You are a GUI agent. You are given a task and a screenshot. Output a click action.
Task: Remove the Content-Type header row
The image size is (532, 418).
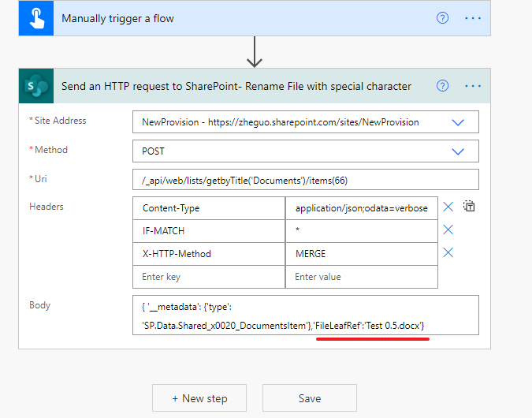point(448,207)
